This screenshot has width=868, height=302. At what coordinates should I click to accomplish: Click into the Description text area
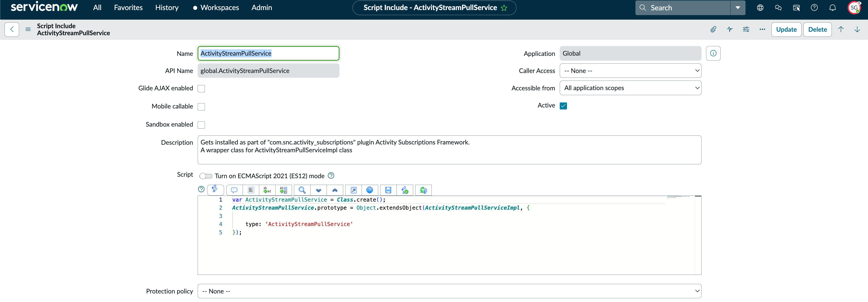pos(450,150)
